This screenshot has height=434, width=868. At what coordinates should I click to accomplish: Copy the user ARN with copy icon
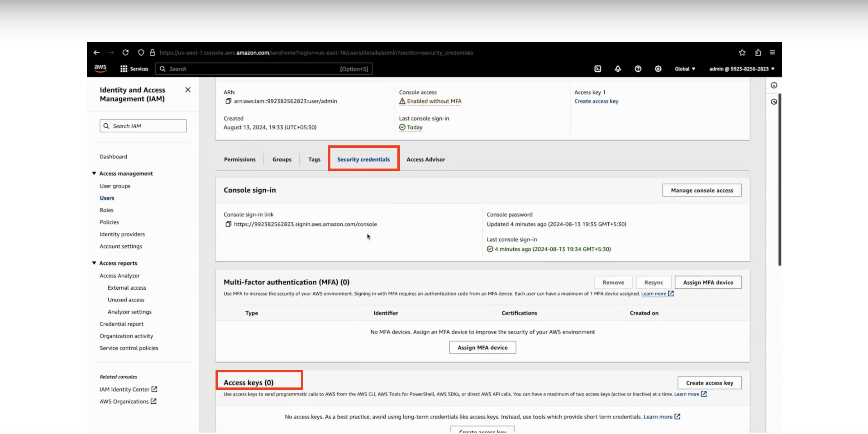[x=228, y=101]
